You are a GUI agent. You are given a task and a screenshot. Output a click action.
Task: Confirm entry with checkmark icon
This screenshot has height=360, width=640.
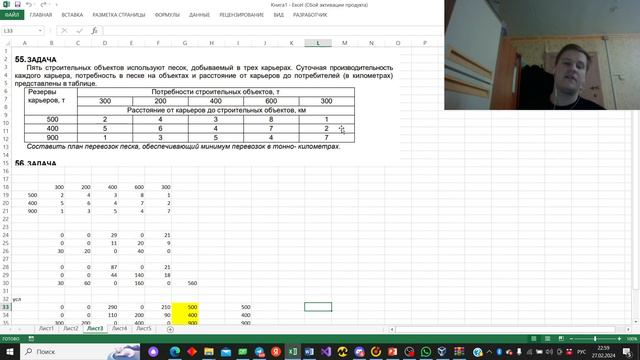(80, 31)
